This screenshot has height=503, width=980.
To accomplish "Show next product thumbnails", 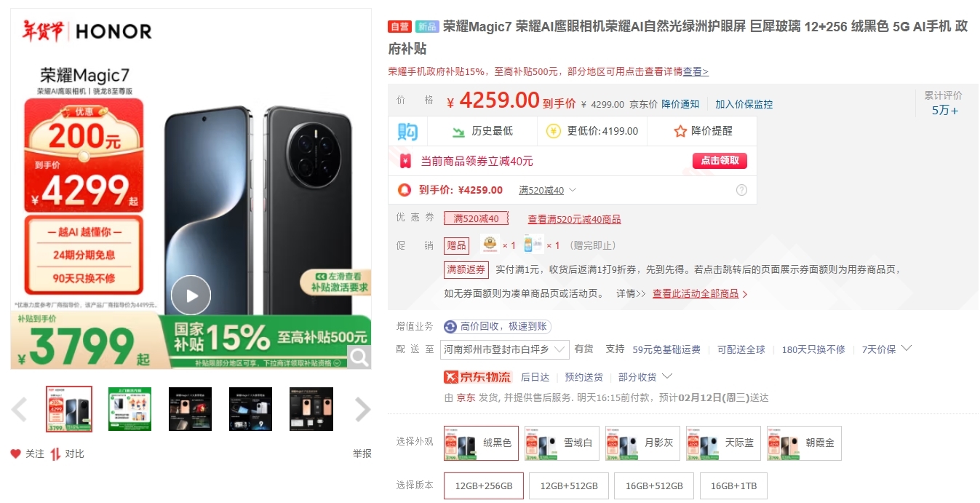I will tap(362, 409).
